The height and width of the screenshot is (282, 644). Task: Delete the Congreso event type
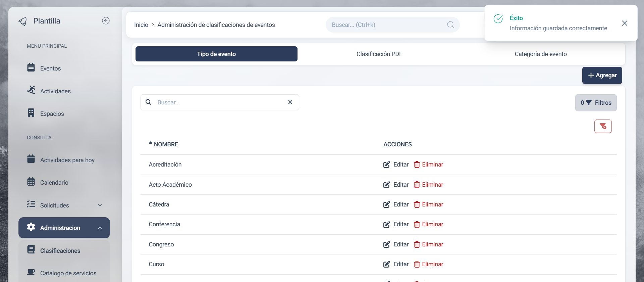pos(429,244)
